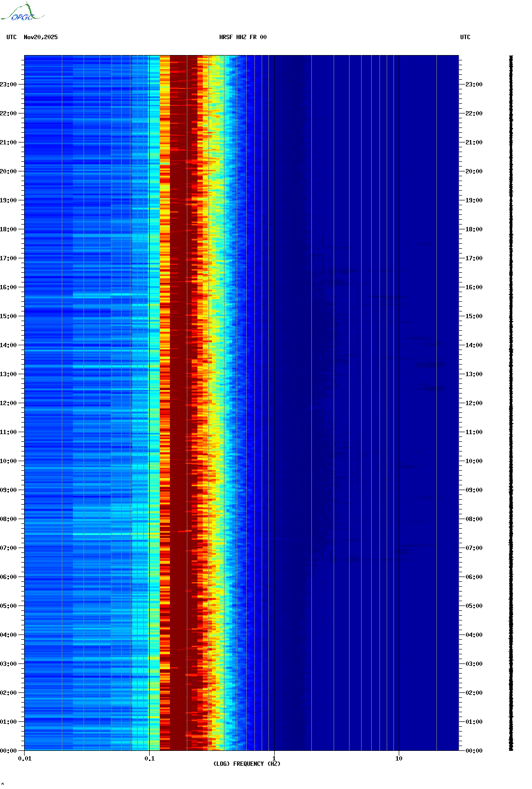Click the HRSF HHZ FR 00 station title
The image size is (532, 789).
(242, 37)
